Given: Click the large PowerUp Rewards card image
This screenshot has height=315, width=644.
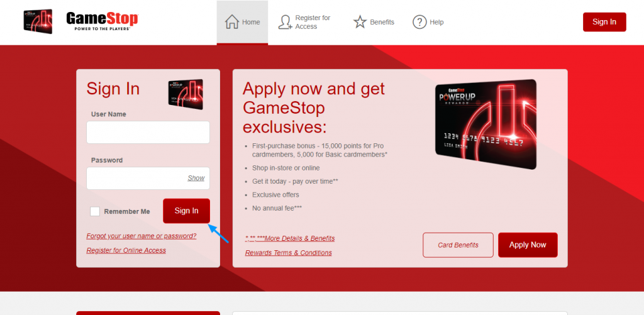Looking at the screenshot, I should (x=486, y=124).
